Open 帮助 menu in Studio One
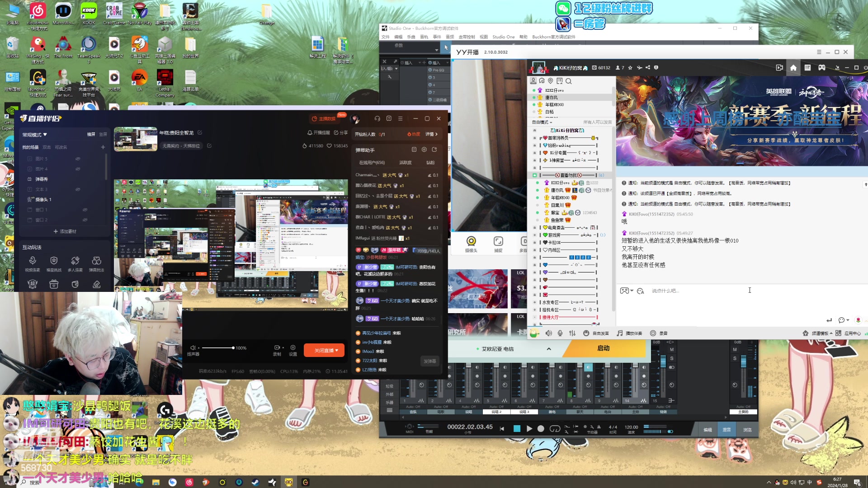Viewport: 868px width, 488px height. point(523,37)
